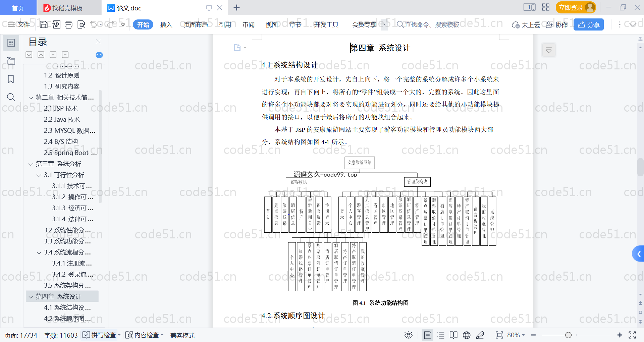Collapse 3.4 系统流程分 node

tap(39, 253)
